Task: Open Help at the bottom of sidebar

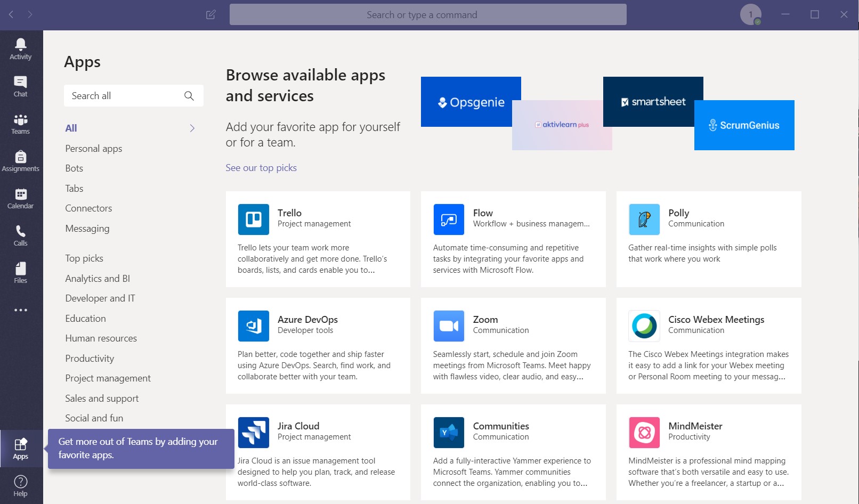Action: 21,485
